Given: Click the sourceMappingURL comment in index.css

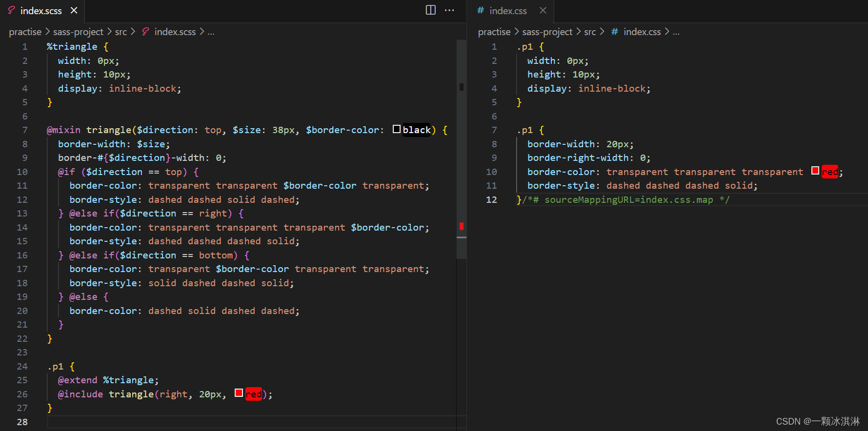Looking at the screenshot, I should tap(626, 200).
